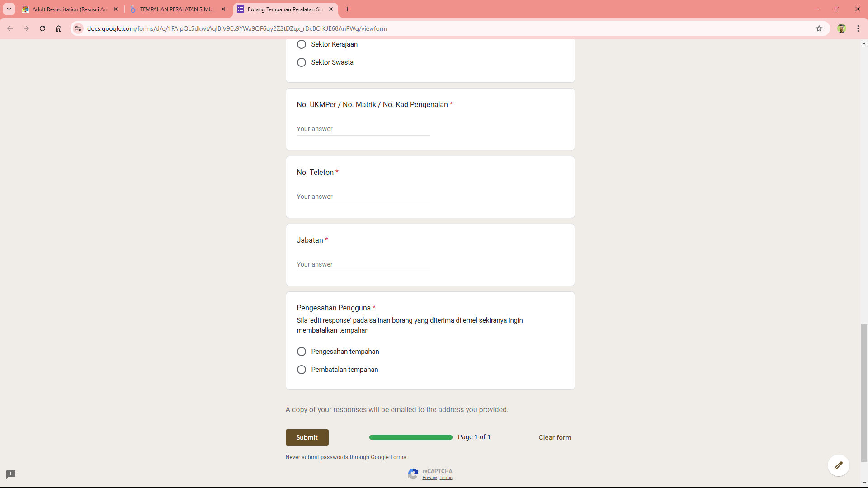Select Sektor Swasta radio option

coord(302,62)
